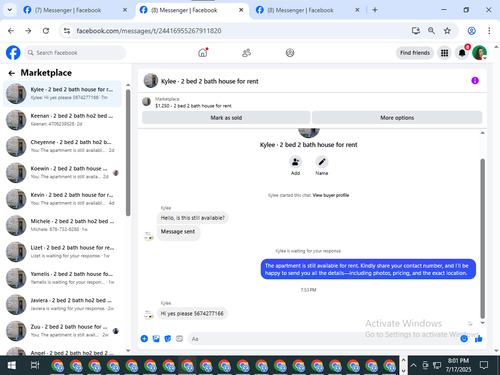Open Kylee's conversation in the list
Image resolution: width=500 pixels, height=375 pixels.
(62, 94)
